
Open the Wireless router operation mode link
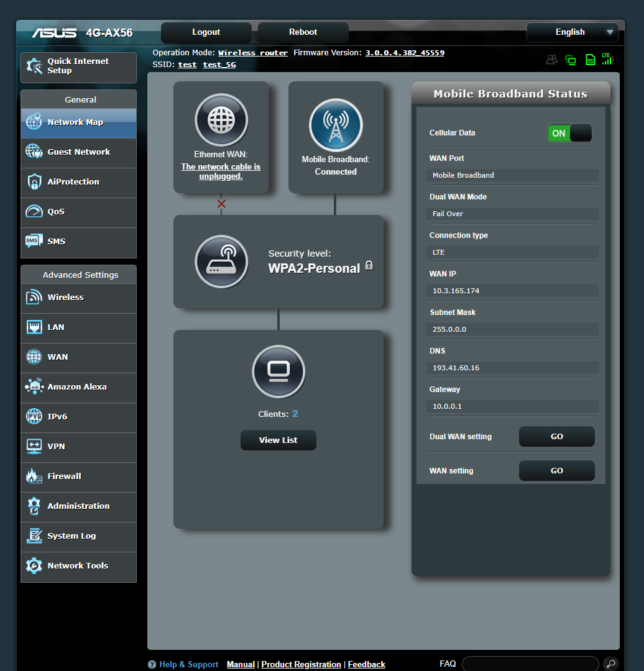click(253, 53)
